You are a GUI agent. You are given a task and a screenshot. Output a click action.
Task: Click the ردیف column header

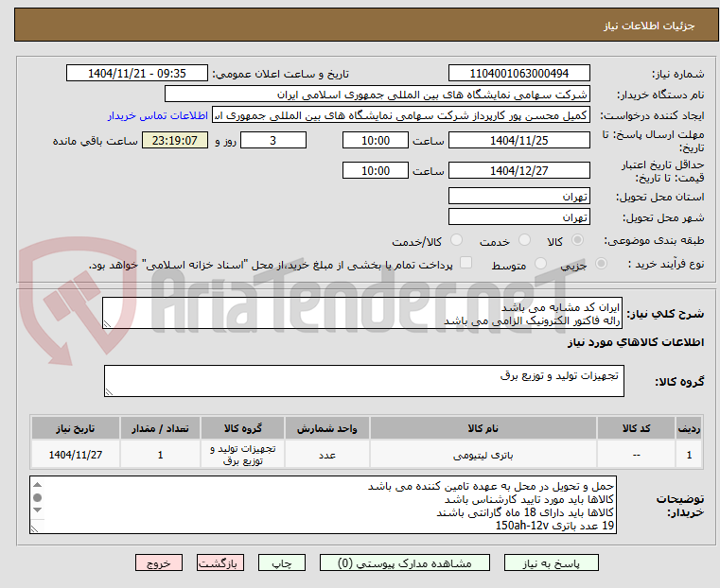[689, 428]
